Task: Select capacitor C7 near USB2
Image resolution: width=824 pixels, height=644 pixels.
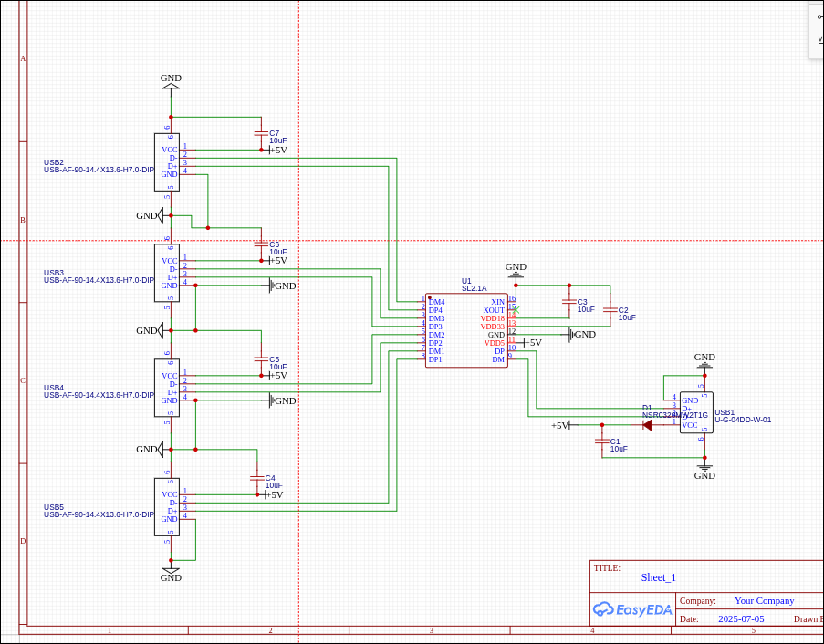Action: pyautogui.click(x=261, y=133)
